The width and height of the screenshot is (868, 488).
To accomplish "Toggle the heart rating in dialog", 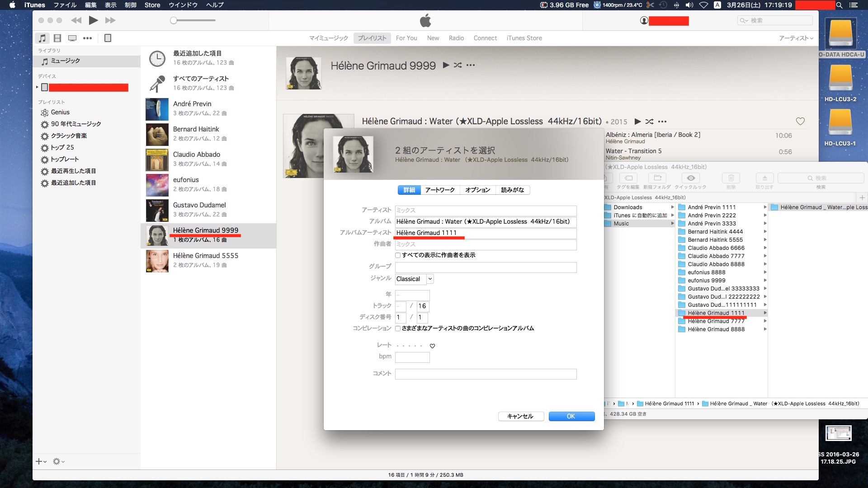I will [x=432, y=346].
